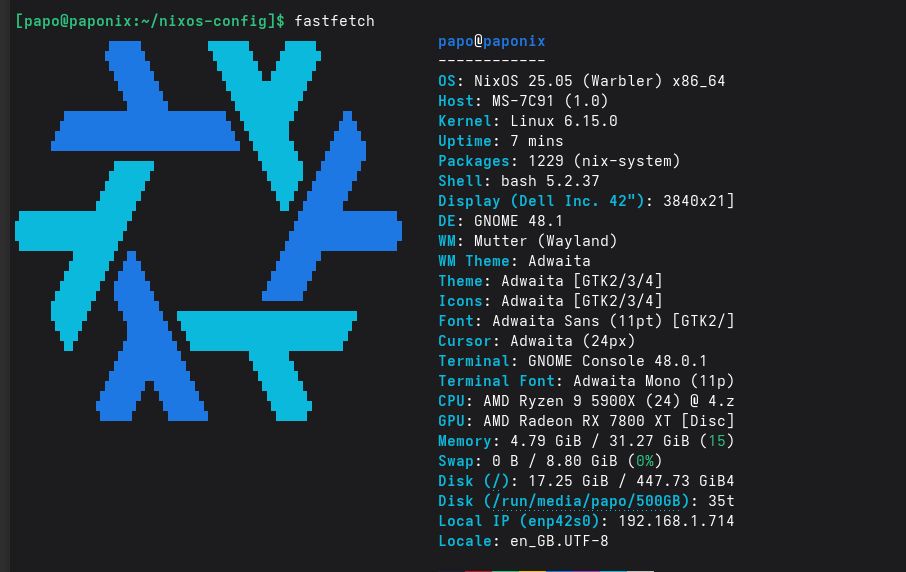Screen dimensions: 906x572
Task: Select the 'Theme: Adwaita [GTK2/3/4]' line
Action: [550, 281]
